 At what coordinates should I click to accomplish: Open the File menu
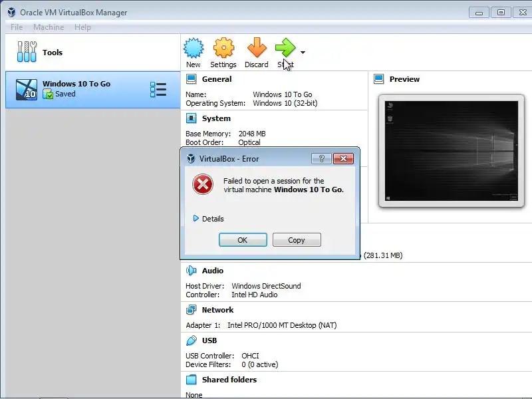click(17, 27)
